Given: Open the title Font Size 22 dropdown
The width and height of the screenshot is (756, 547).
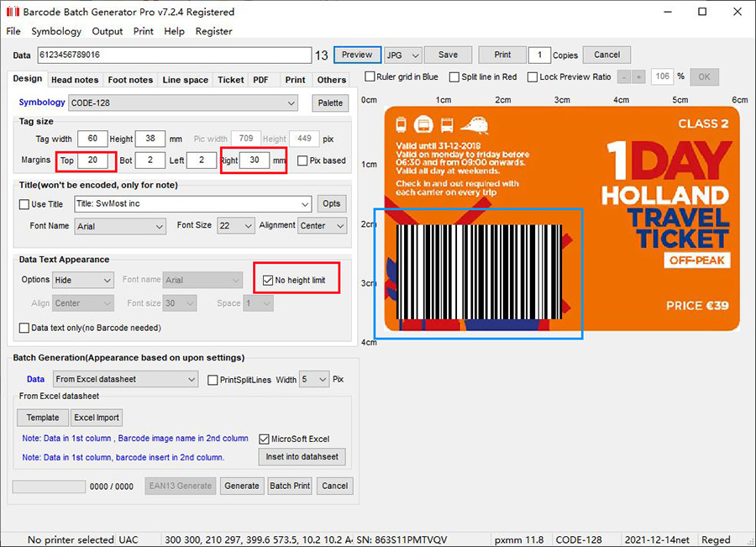Looking at the screenshot, I should pos(236,226).
